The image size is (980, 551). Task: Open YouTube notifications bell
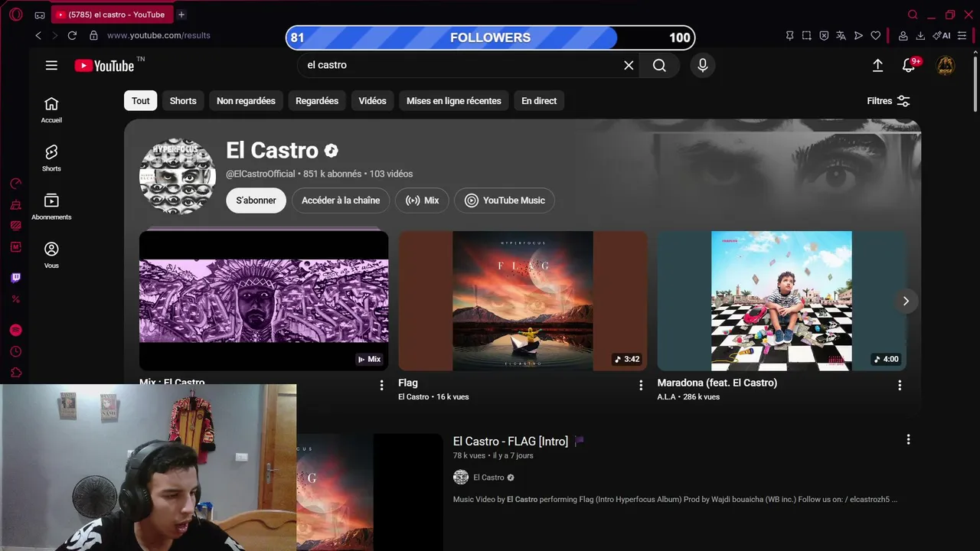(909, 66)
